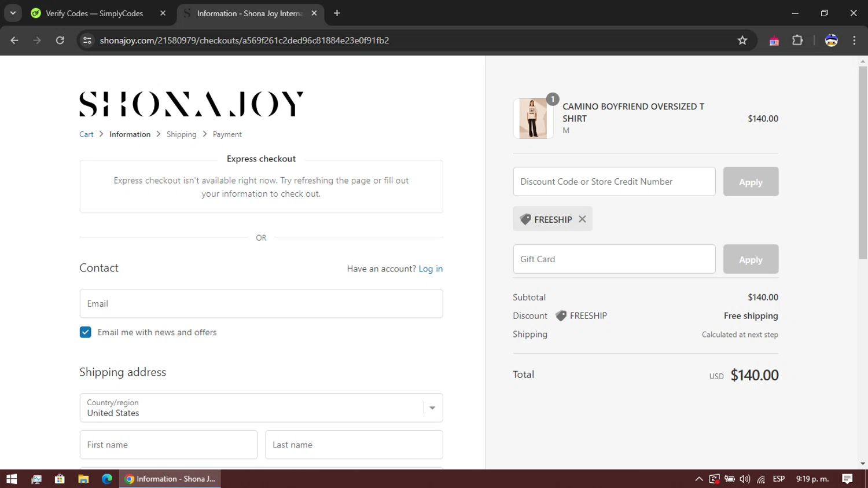
Task: Click the 'Subtotal' label
Action: (529, 298)
